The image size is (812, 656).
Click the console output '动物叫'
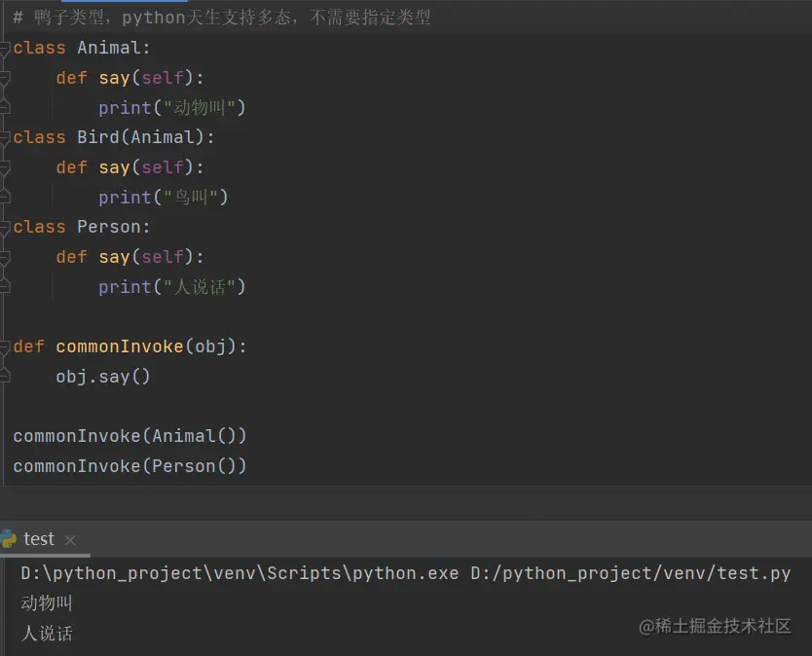click(47, 603)
